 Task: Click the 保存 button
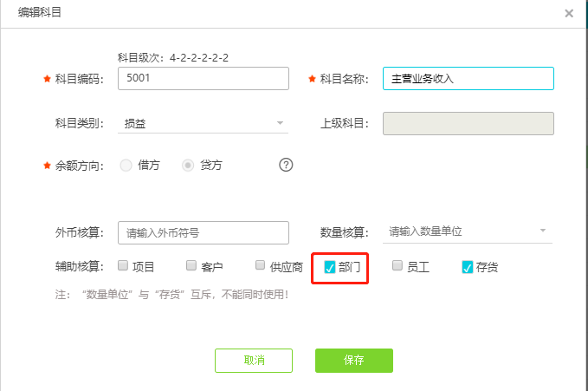pyautogui.click(x=353, y=361)
